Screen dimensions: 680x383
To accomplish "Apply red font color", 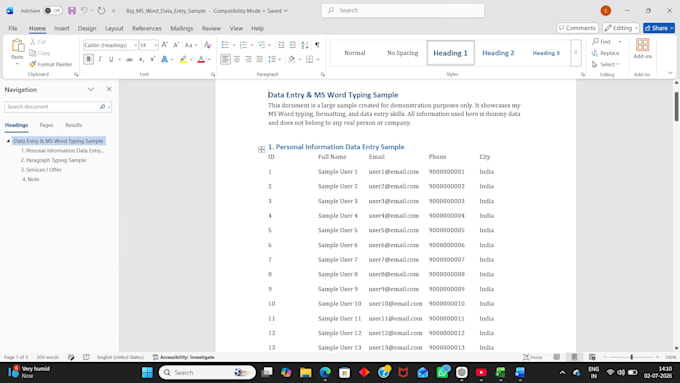I will 201,59.
